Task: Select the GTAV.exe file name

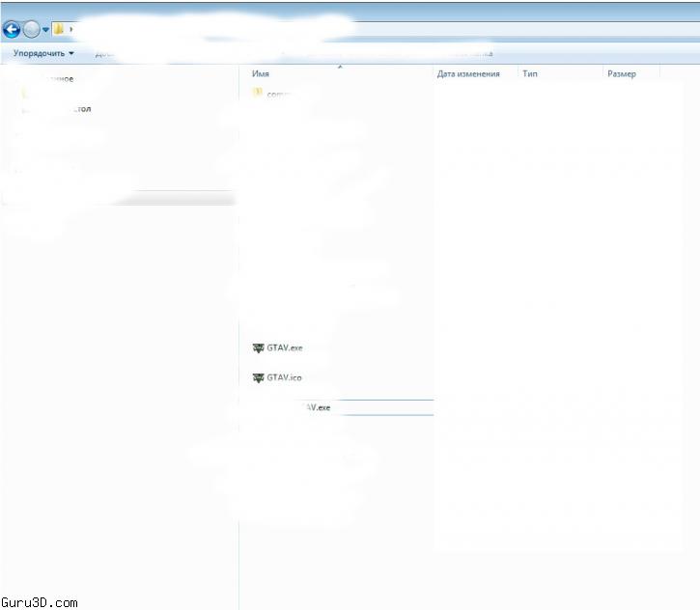Action: pyautogui.click(x=285, y=347)
